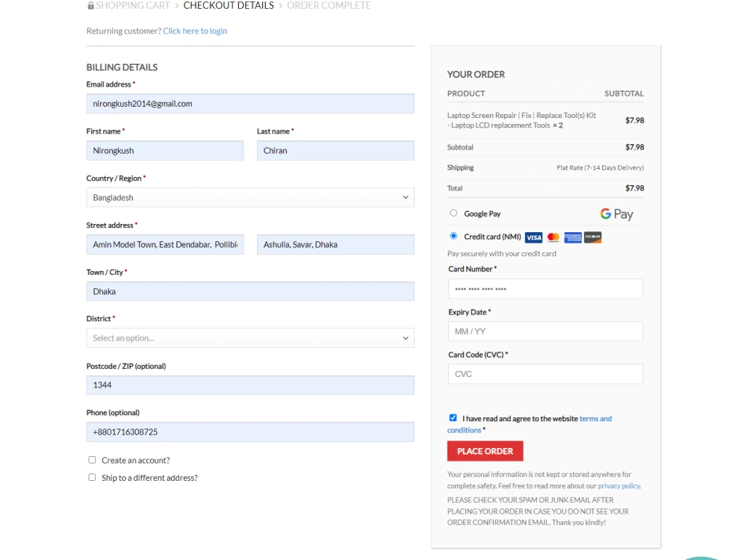Click the Billing Details heading
Viewport: 747px width, 560px height.
pyautogui.click(x=122, y=67)
